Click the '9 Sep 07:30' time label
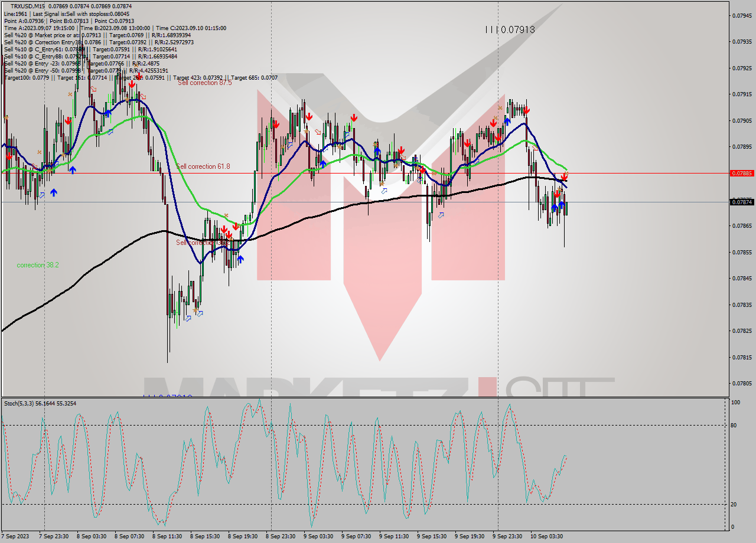The height and width of the screenshot is (543, 756). 356,537
